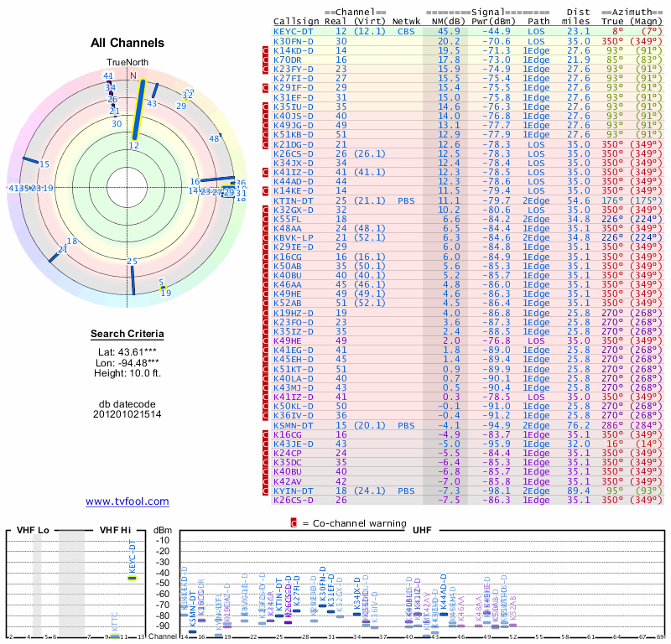Click the K30FN-D callsign row
This screenshot has width=671, height=644.
(294, 41)
